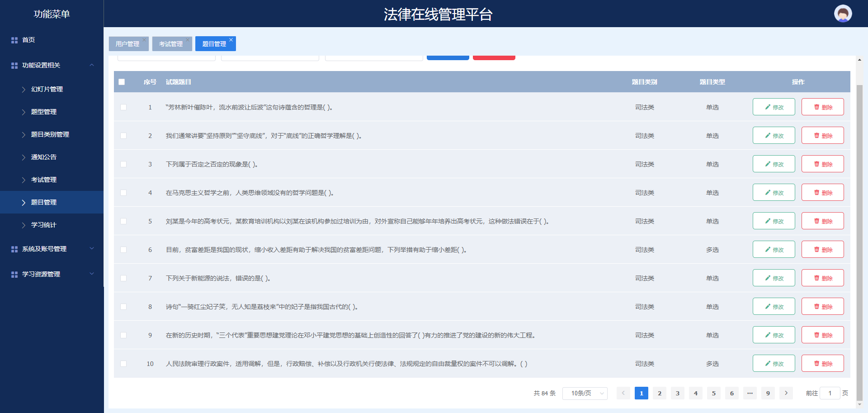The width and height of the screenshot is (868, 413).
Task: Click pencil icon in row 6 修改 button
Action: (x=768, y=250)
